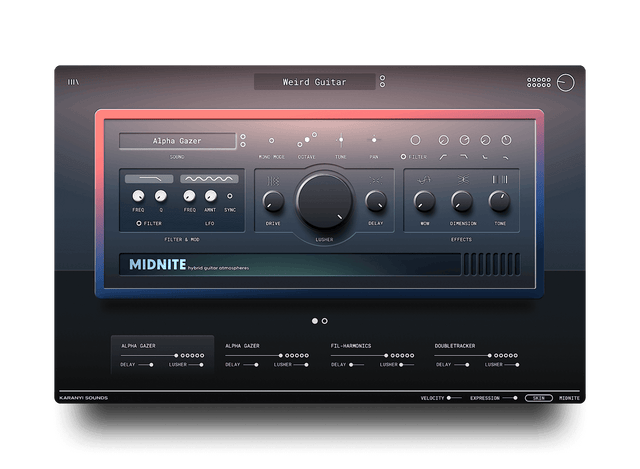Open the preset library icon

(x=74, y=82)
